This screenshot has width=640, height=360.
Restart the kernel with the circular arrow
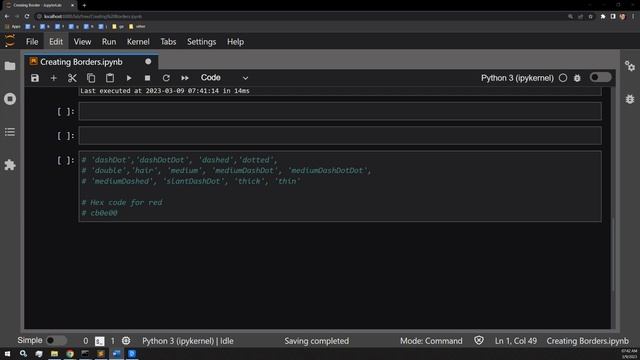click(166, 78)
